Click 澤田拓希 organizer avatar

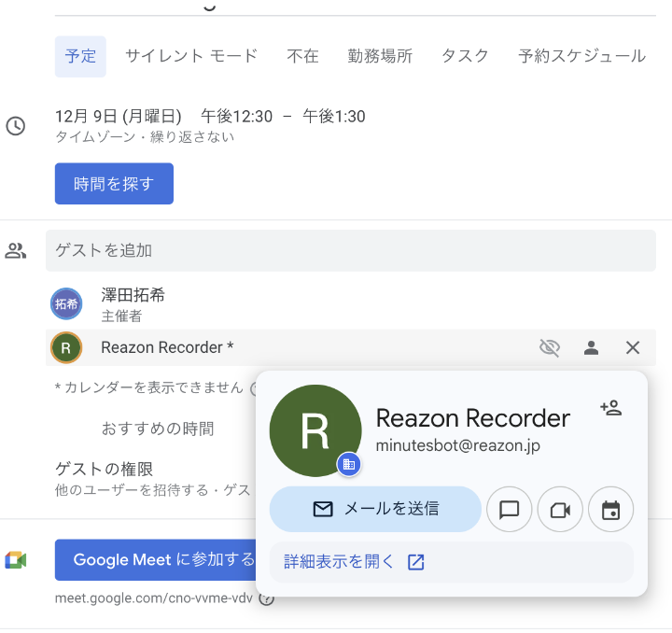[x=66, y=303]
